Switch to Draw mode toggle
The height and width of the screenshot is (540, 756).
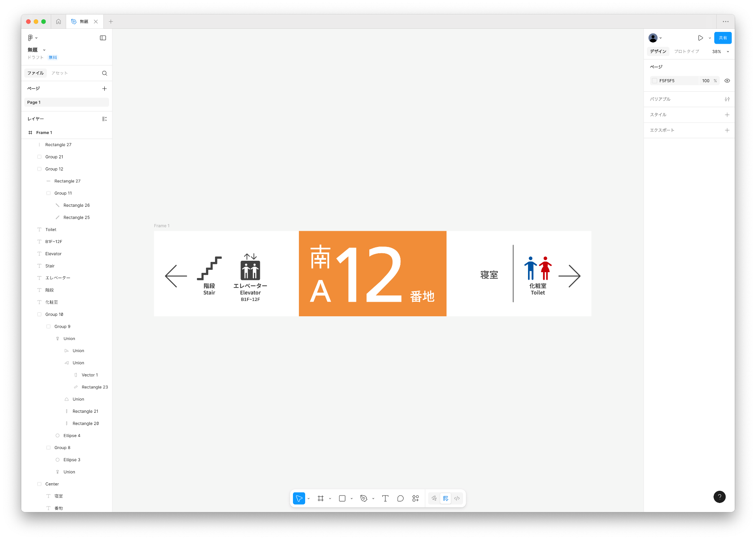434,498
